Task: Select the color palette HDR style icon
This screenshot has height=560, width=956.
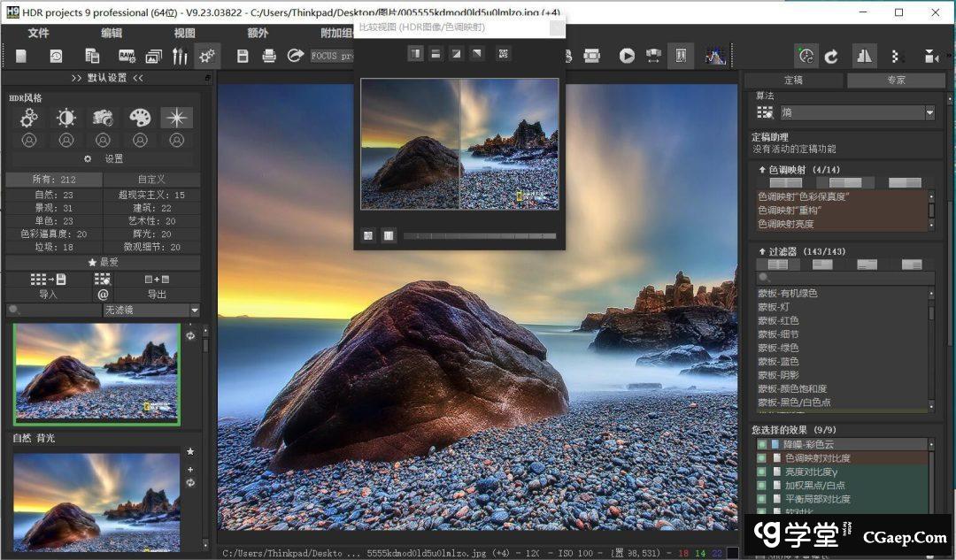Action: (x=140, y=118)
